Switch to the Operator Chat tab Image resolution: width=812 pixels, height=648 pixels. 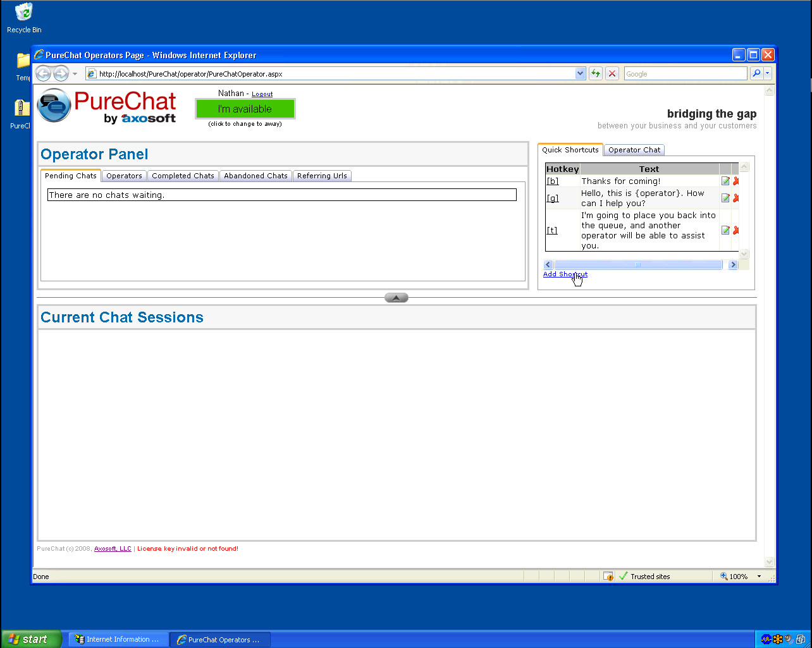click(x=634, y=150)
